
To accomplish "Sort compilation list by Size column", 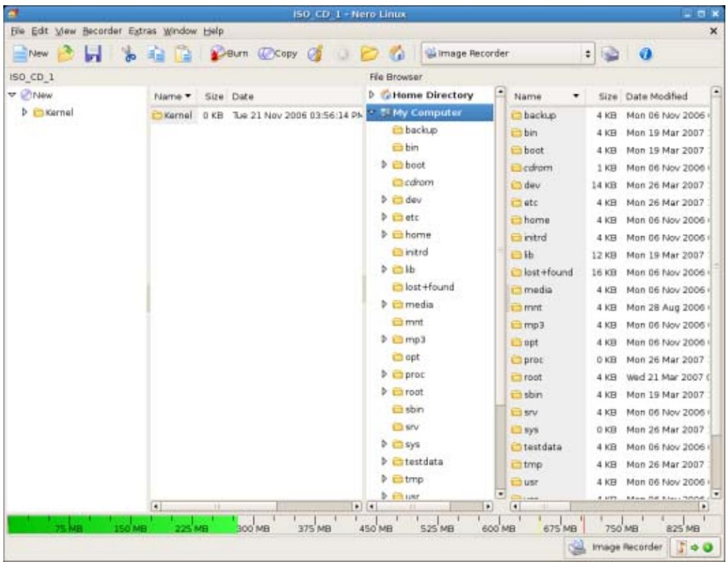I will click(x=214, y=97).
